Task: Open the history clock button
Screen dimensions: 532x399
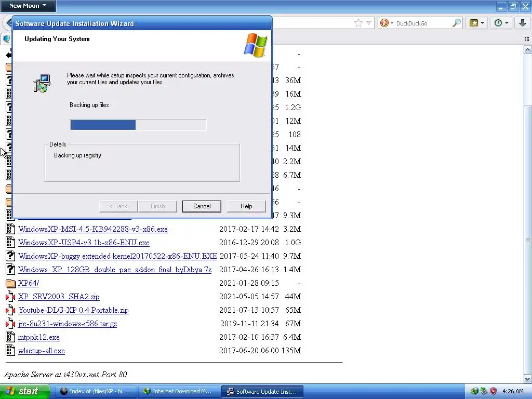Action: point(501,23)
